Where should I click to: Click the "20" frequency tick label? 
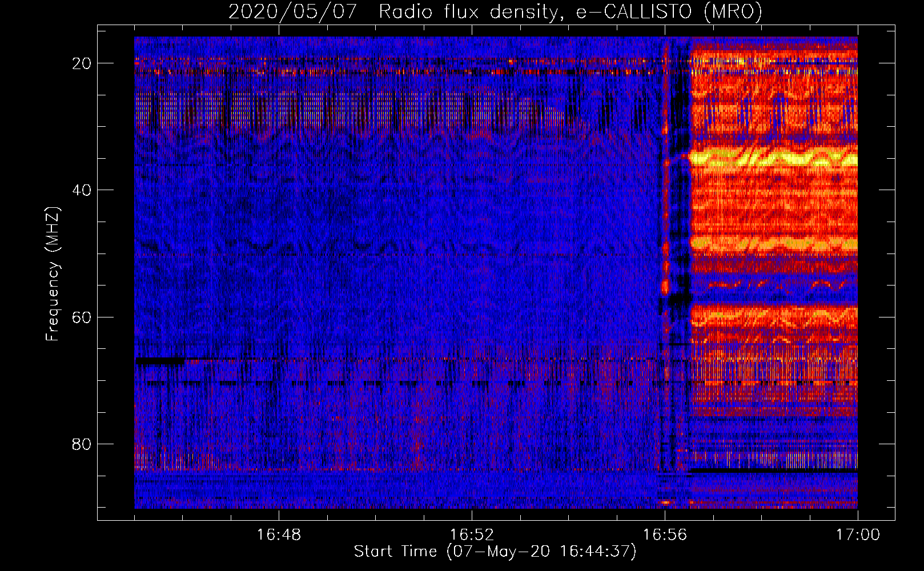82,63
